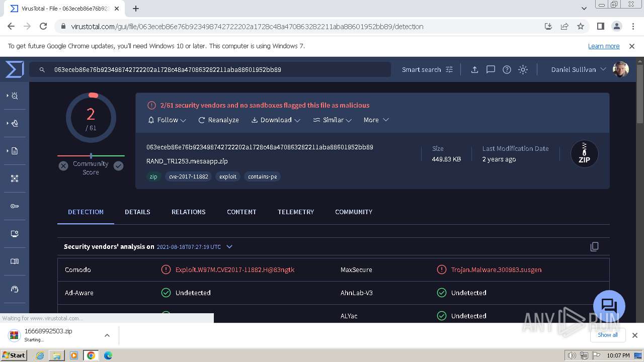Click the Reanalyze button
Screen dimensions: 644x362
pos(218,120)
